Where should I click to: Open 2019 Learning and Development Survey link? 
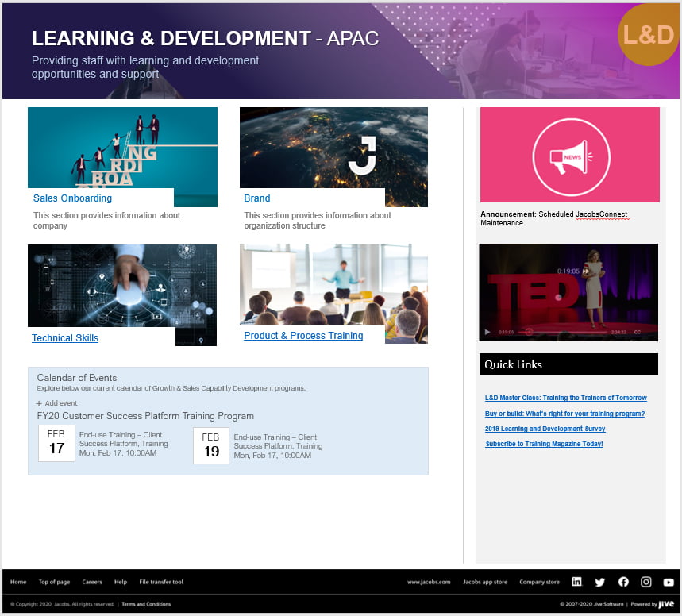(545, 429)
